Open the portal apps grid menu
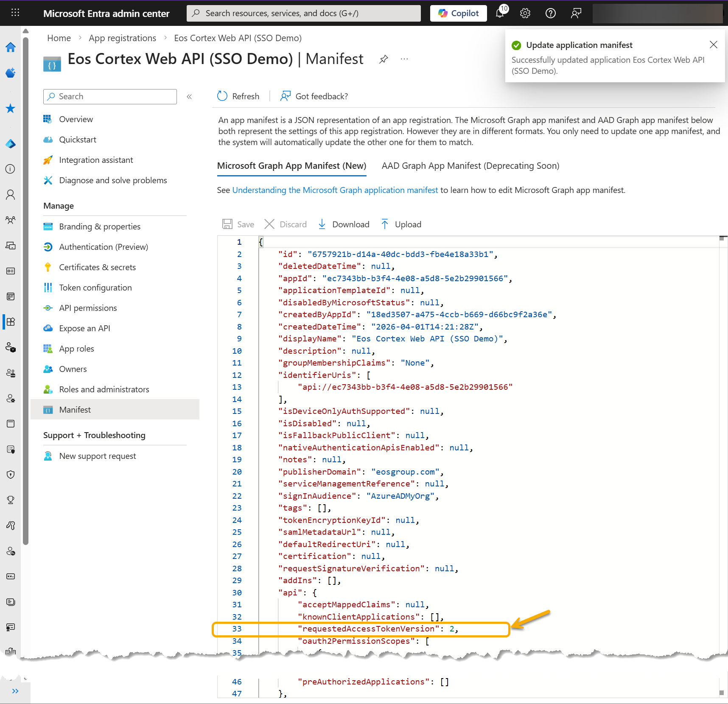The width and height of the screenshot is (728, 704). coord(15,13)
